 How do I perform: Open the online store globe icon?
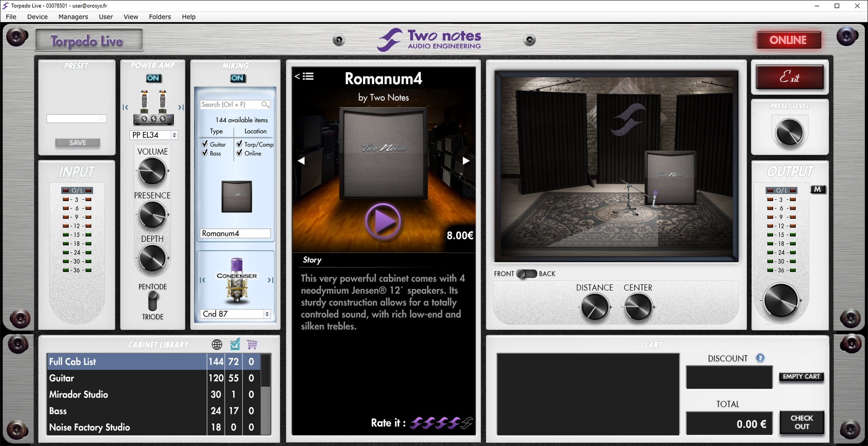click(217, 345)
